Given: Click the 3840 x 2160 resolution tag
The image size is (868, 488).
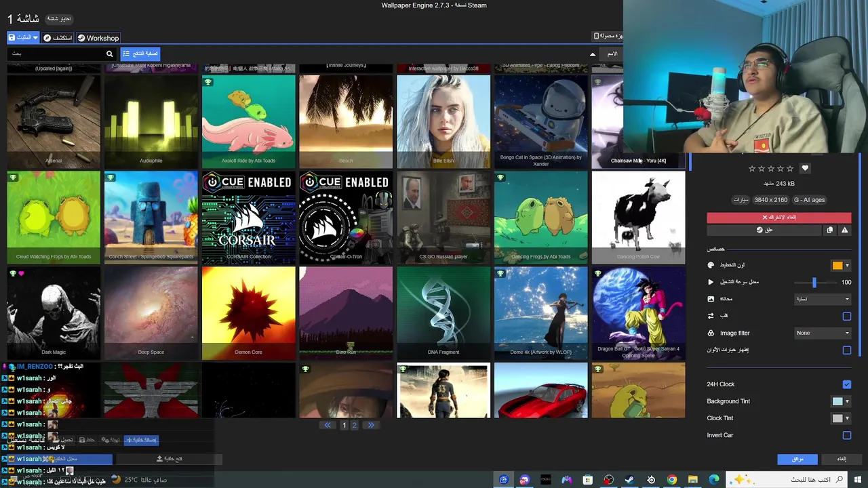Looking at the screenshot, I should [x=770, y=200].
